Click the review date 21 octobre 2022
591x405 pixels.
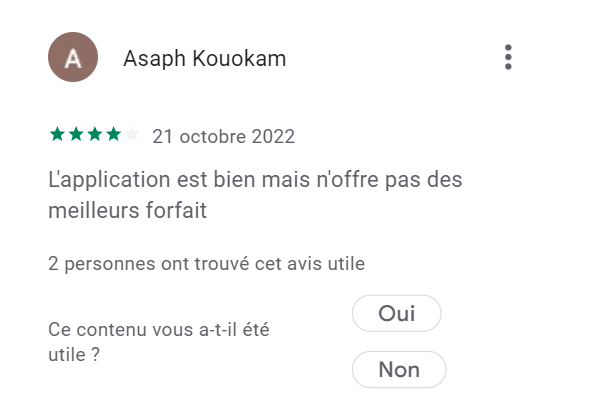224,136
